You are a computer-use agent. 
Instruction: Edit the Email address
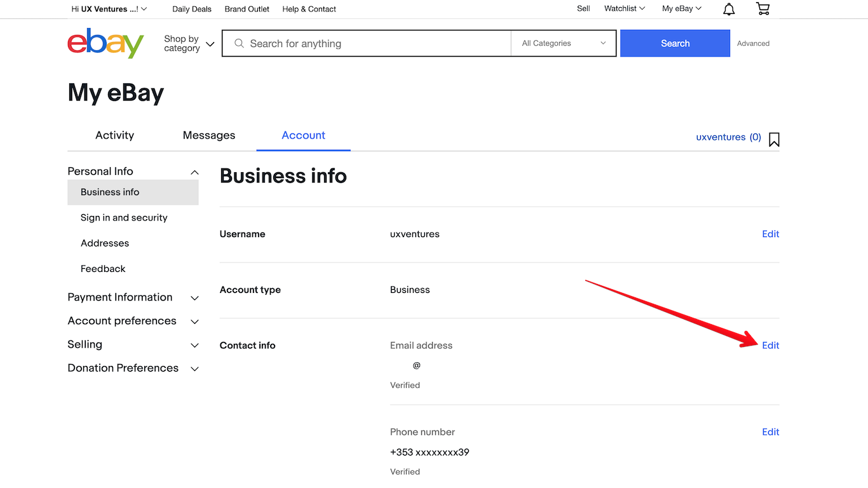770,345
